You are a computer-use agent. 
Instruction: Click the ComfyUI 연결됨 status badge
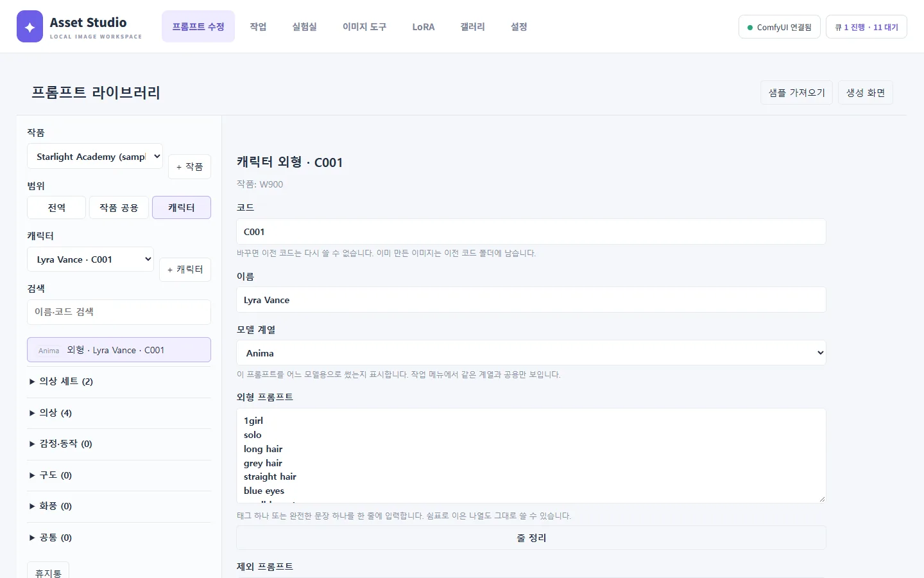point(780,27)
